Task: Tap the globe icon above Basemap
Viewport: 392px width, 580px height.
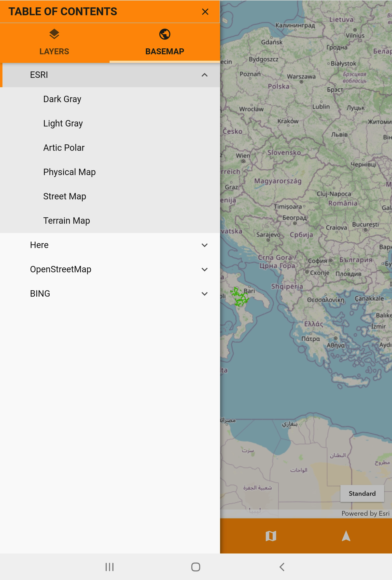Action: [x=165, y=34]
